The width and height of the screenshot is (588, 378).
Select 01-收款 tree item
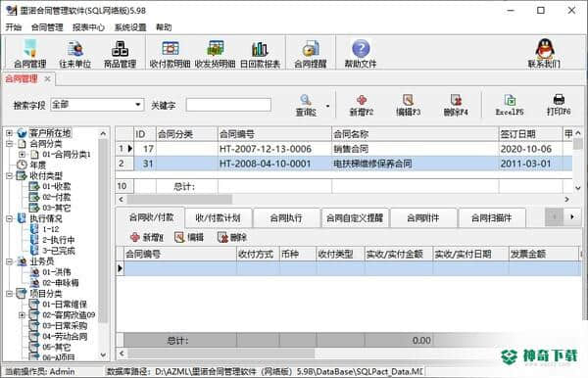[x=57, y=186]
